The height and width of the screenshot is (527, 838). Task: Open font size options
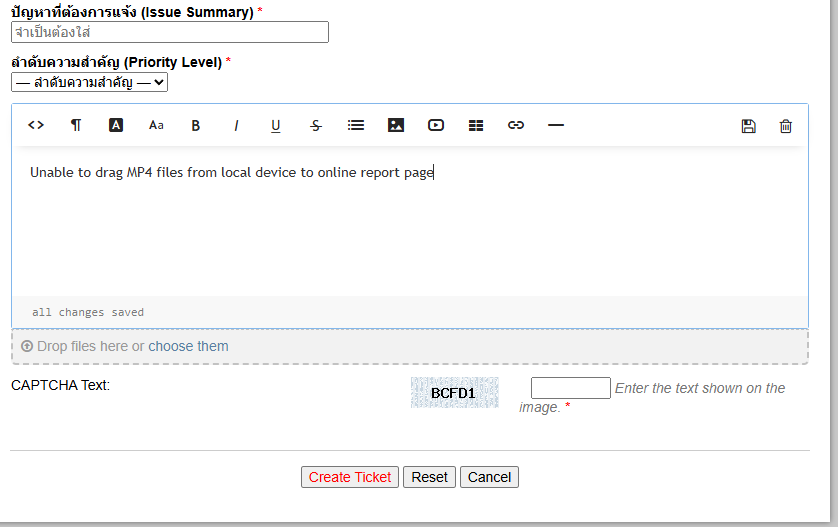(x=156, y=125)
